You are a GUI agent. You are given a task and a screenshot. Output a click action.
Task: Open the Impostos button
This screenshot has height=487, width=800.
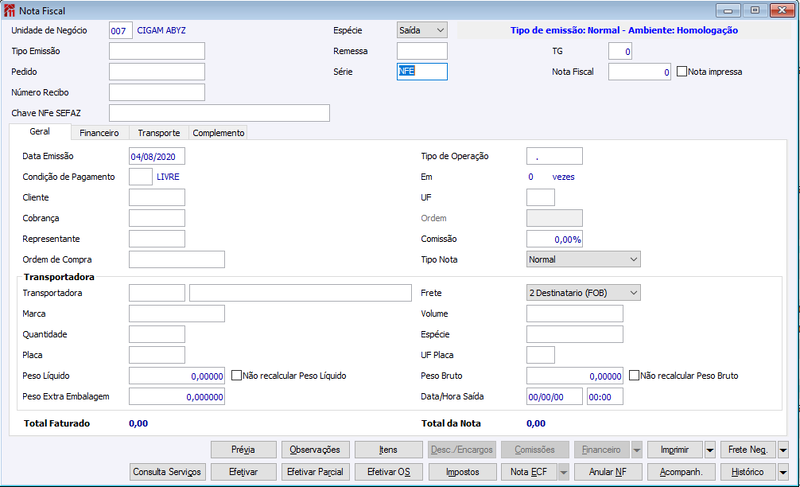462,472
